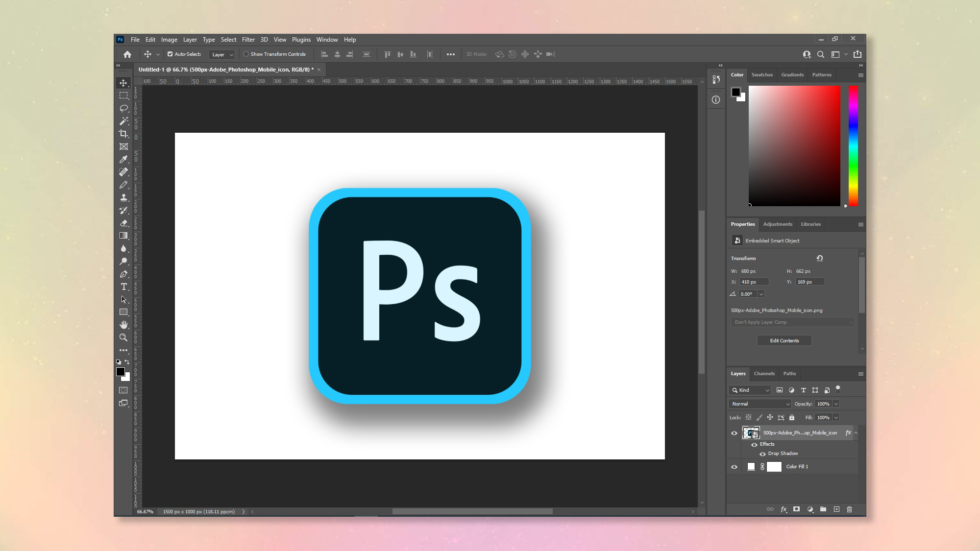The image size is (980, 551).
Task: Toggle visibility of Smart Object layer
Action: point(735,432)
